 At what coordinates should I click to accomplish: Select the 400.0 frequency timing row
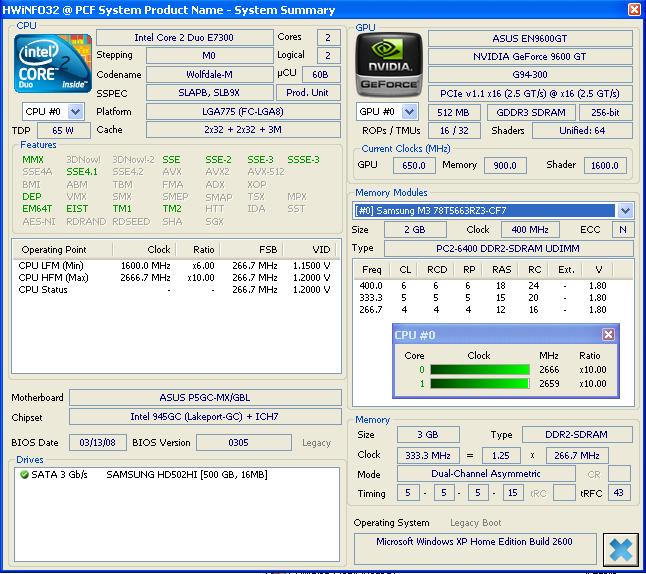point(482,286)
